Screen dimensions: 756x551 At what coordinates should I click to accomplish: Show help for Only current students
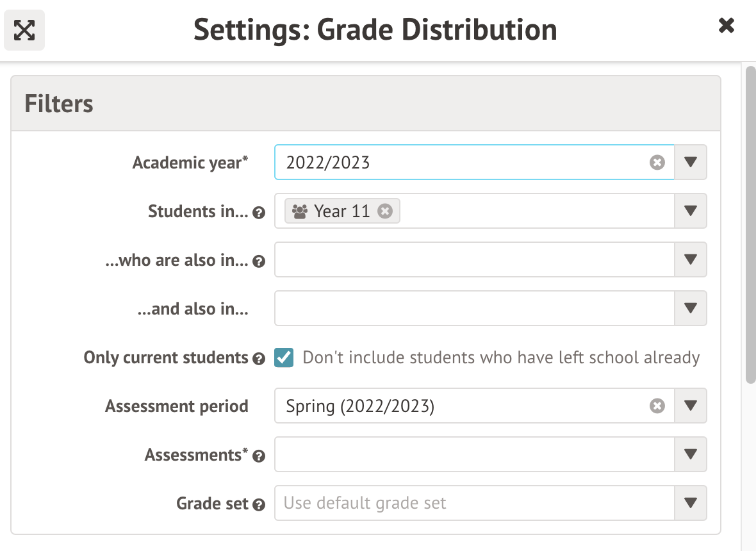pyautogui.click(x=259, y=359)
